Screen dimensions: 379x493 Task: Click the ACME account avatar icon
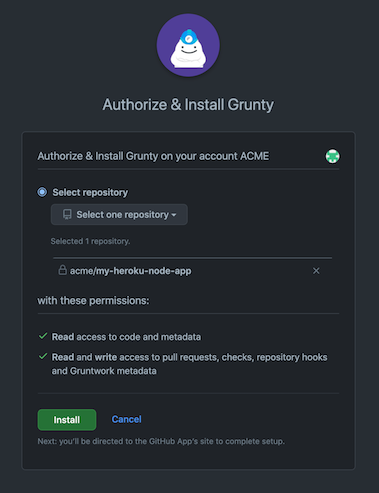coord(332,156)
